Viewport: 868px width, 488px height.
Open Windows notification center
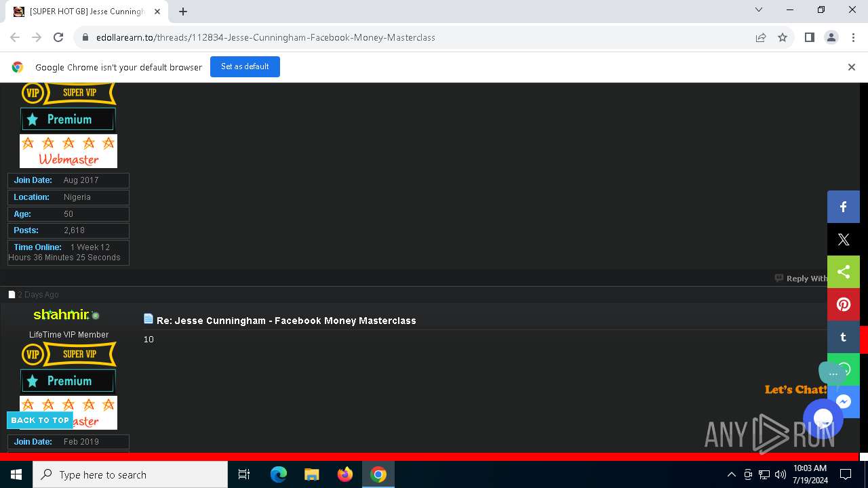[846, 474]
